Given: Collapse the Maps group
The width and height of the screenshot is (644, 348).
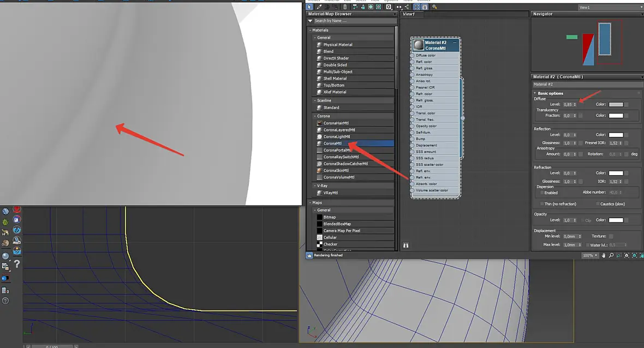Looking at the screenshot, I should click(x=310, y=203).
